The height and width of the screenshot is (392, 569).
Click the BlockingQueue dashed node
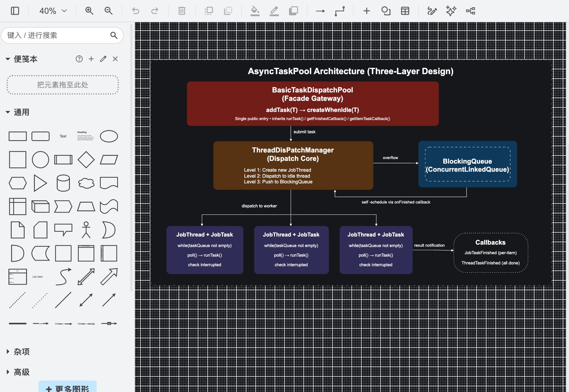tap(468, 164)
